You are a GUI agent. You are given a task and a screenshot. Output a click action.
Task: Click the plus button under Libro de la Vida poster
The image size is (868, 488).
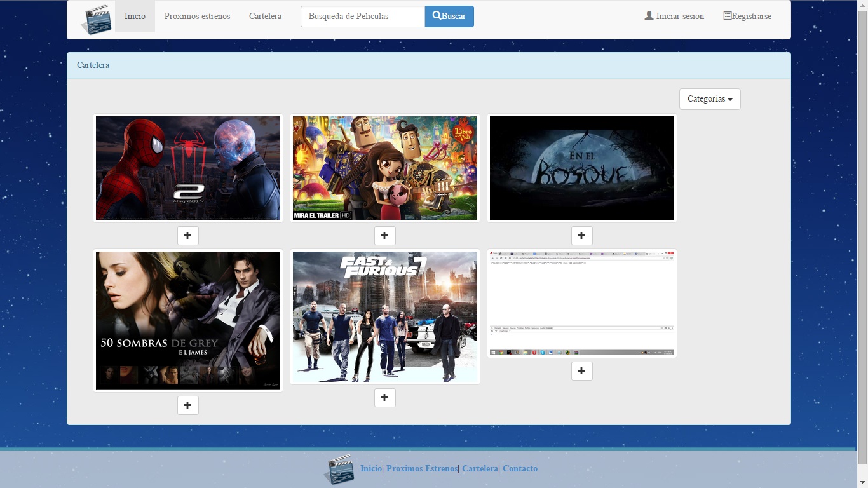(x=385, y=236)
